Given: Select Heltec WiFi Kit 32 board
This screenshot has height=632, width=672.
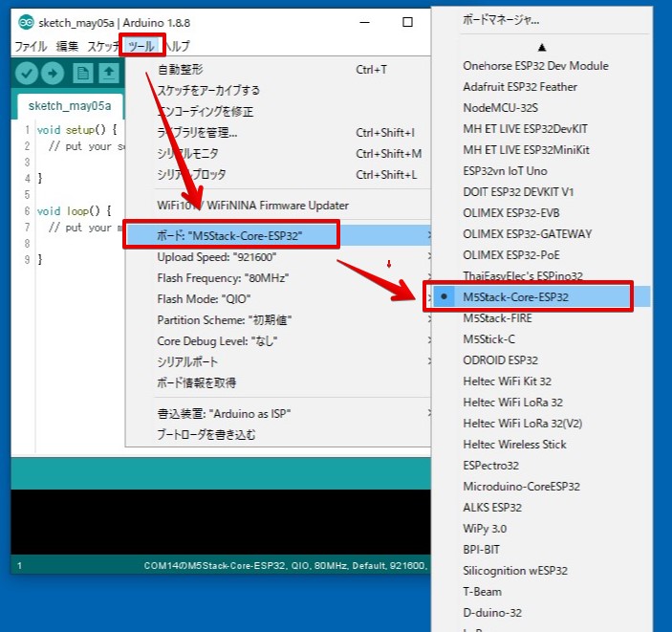Looking at the screenshot, I should click(542, 381).
